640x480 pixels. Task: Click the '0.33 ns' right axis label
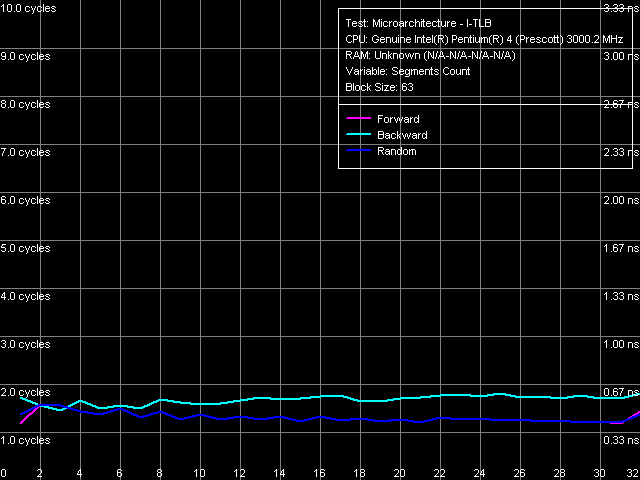[x=618, y=440]
